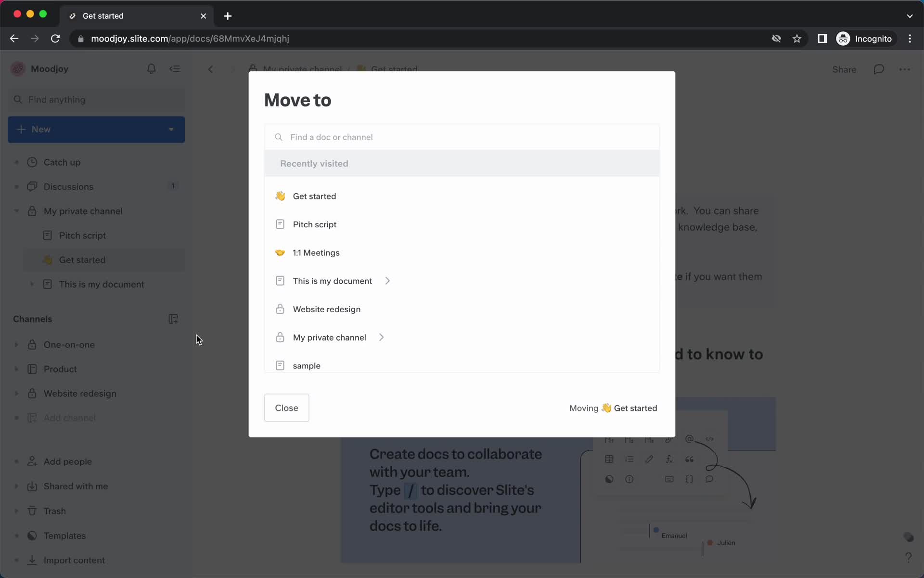Click the sidebar toggle icon
This screenshot has height=578, width=924.
(x=174, y=68)
